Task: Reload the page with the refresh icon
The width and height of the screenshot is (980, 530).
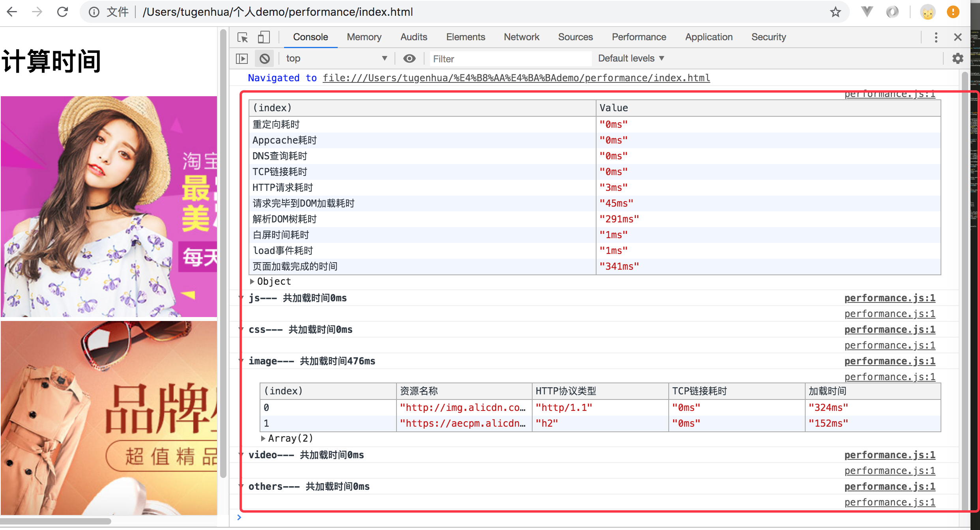Action: [x=62, y=12]
